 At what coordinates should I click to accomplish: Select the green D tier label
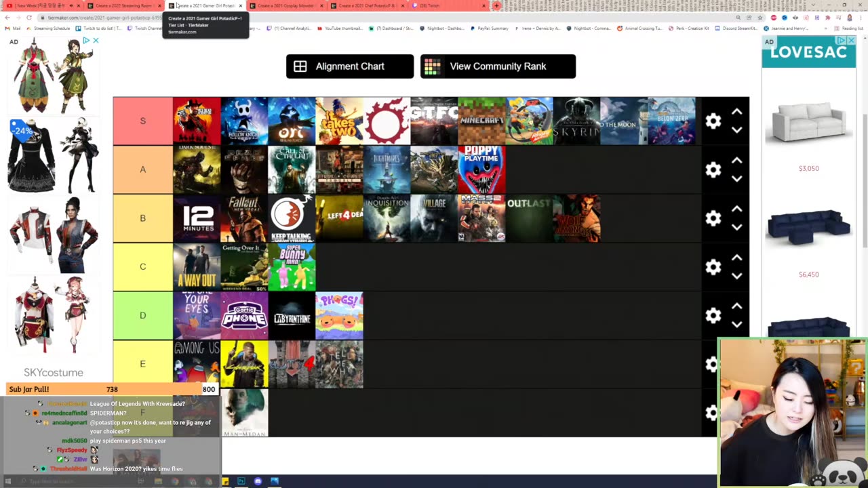[142, 316]
